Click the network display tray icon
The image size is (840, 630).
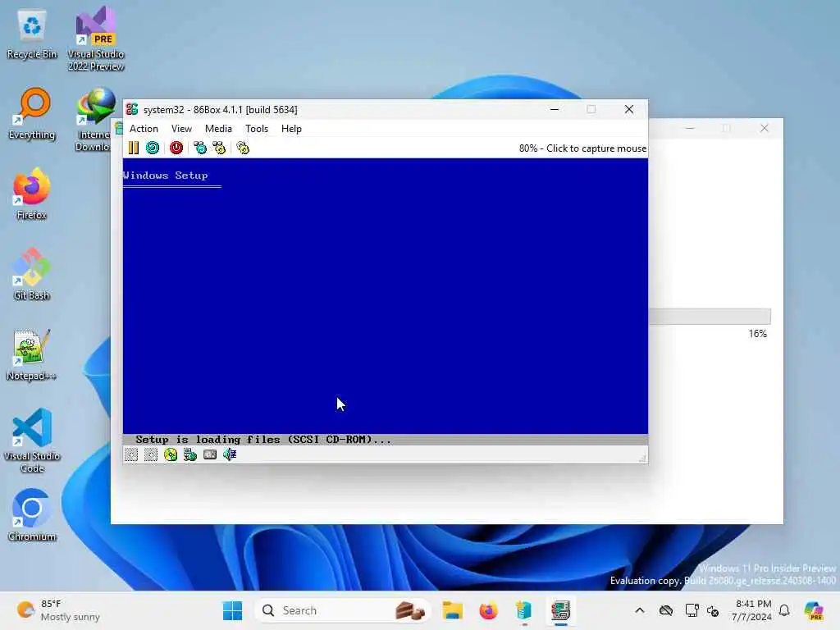click(x=691, y=610)
